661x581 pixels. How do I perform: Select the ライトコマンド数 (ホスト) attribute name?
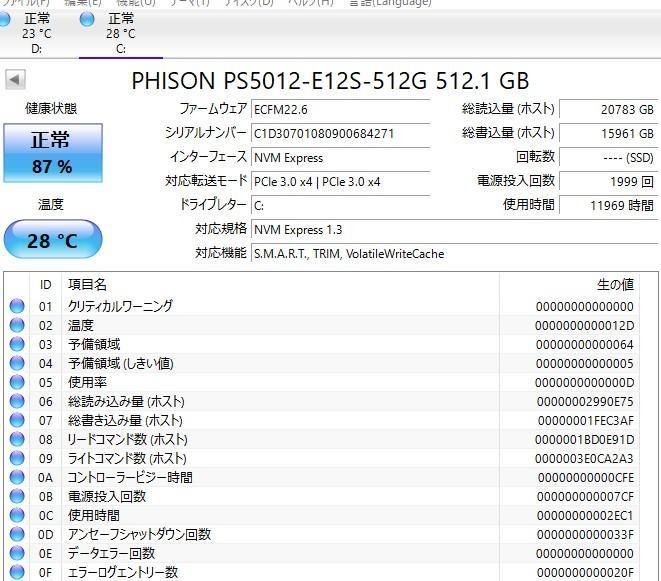tap(127, 458)
